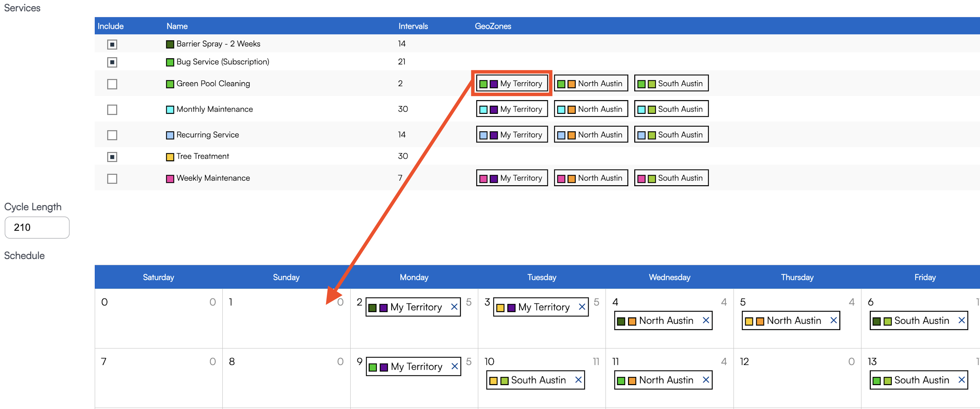Remove South Austin from day 10

[x=578, y=380]
